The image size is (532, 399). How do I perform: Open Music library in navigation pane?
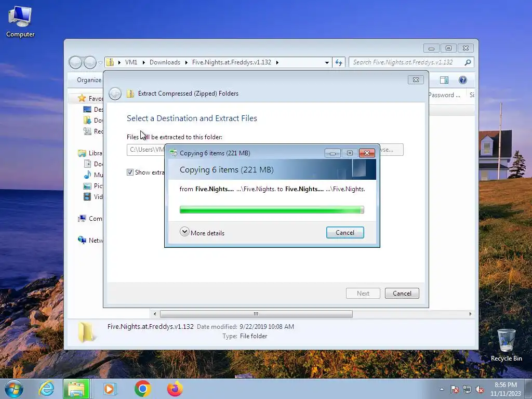point(94,175)
